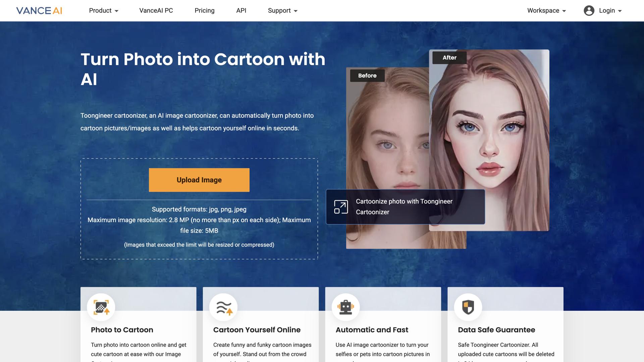644x362 pixels.
Task: Open the Pricing menu item
Action: [x=204, y=11]
